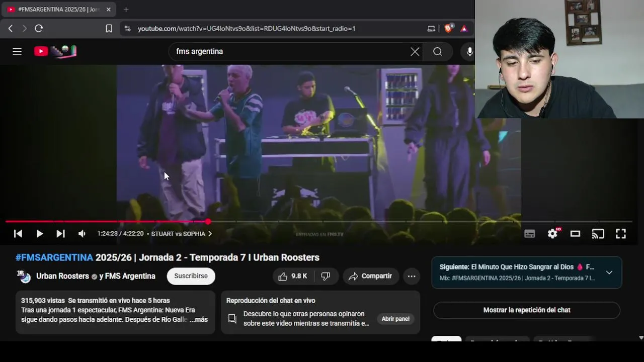Click the down arrow of page scrollbar

[x=641, y=338]
